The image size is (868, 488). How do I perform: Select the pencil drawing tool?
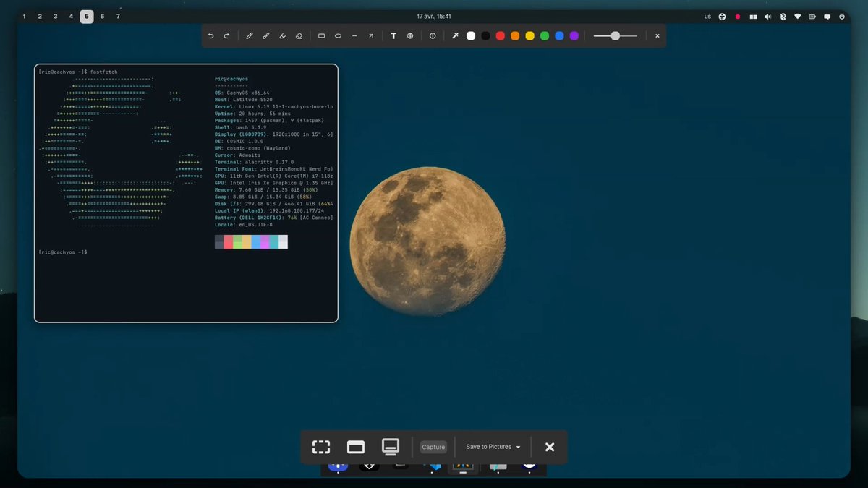[x=250, y=35]
